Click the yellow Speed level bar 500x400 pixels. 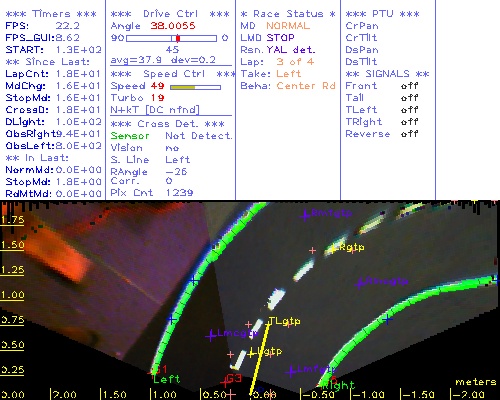pyautogui.click(x=182, y=88)
